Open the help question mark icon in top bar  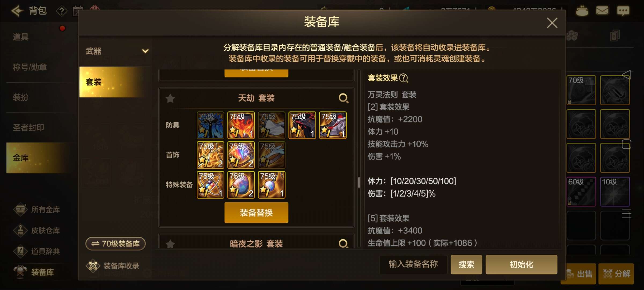(61, 11)
